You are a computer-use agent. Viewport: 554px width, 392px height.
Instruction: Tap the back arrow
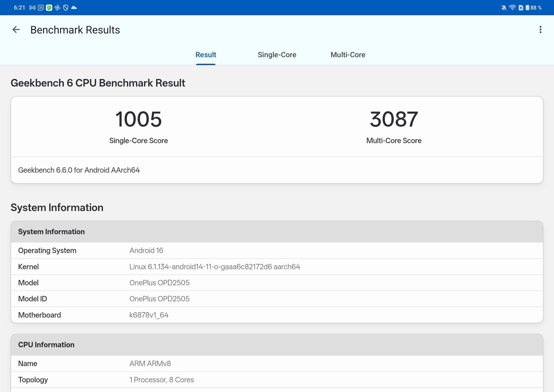coord(16,30)
